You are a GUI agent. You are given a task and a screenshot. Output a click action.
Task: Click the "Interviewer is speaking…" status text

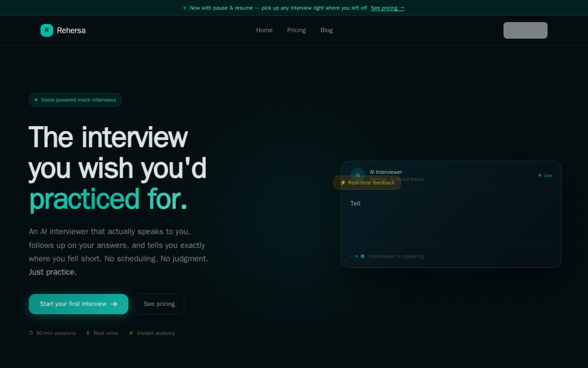pos(399,256)
